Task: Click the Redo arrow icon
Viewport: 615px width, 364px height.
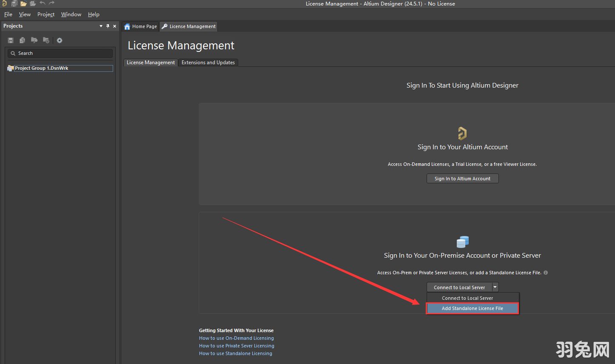Action: coord(51,3)
